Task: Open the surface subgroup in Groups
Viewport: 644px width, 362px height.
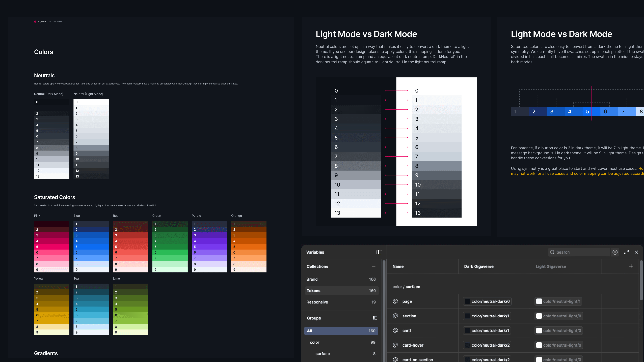Action: [323, 353]
